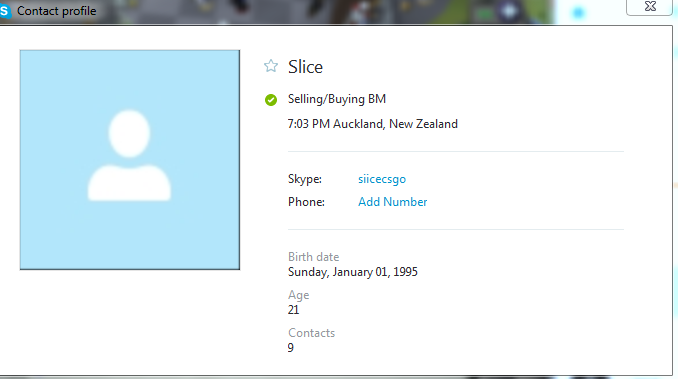Click the Skype: field label
Image resolution: width=678 pixels, height=379 pixels.
coord(305,179)
